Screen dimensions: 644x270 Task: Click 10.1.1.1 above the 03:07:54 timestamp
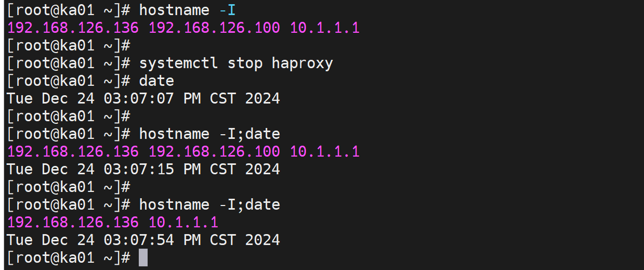click(x=183, y=223)
